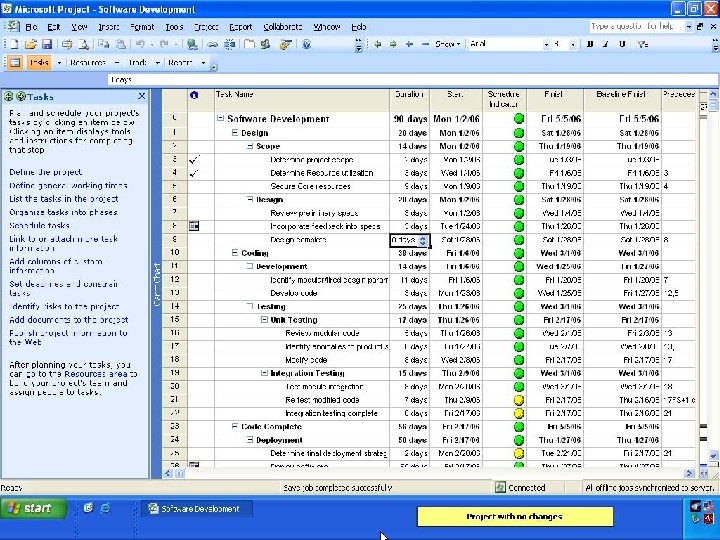Toggle the Tasks button in Project Guide toolbar

(x=39, y=62)
